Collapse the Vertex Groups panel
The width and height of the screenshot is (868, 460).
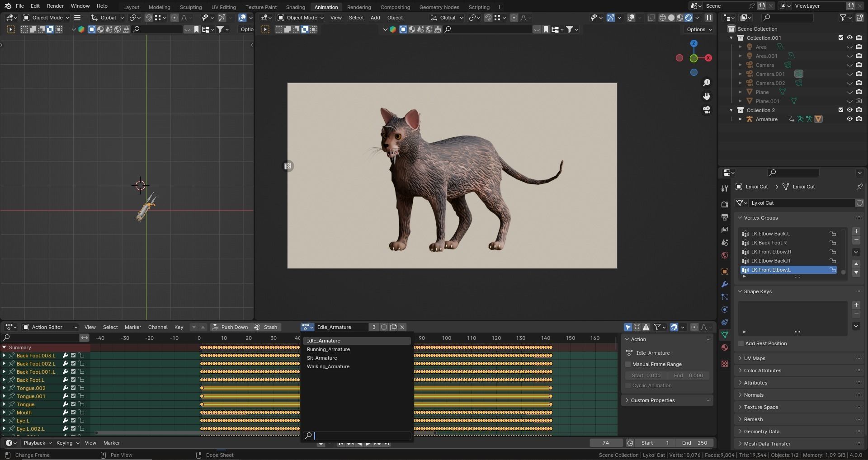pos(760,218)
